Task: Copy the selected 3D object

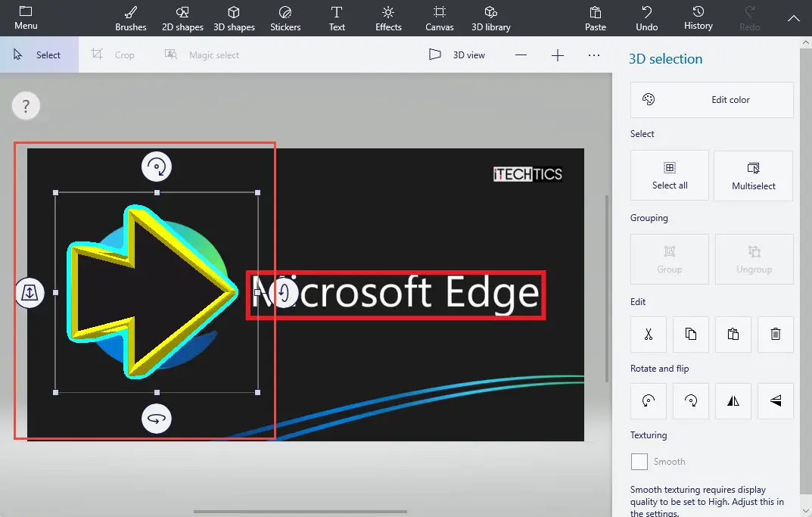Action: point(691,334)
